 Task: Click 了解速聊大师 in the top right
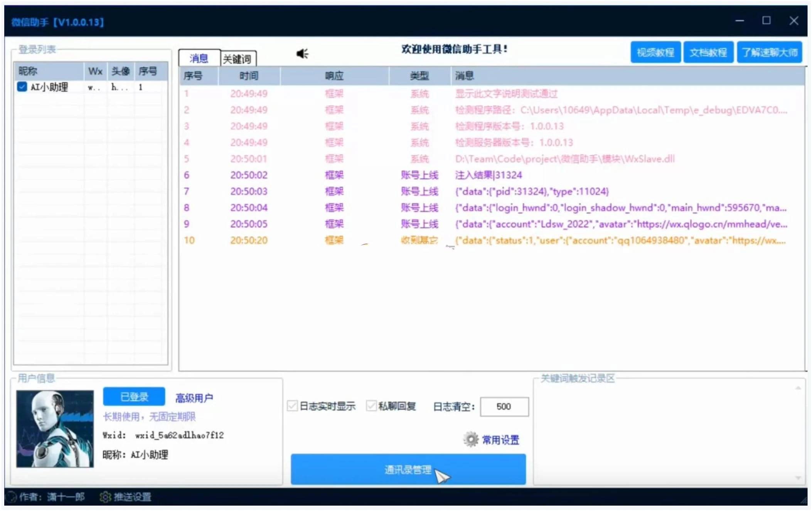click(769, 52)
